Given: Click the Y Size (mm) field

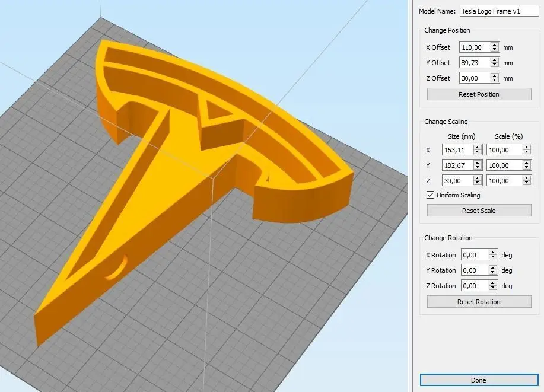Looking at the screenshot, I should 457,165.
